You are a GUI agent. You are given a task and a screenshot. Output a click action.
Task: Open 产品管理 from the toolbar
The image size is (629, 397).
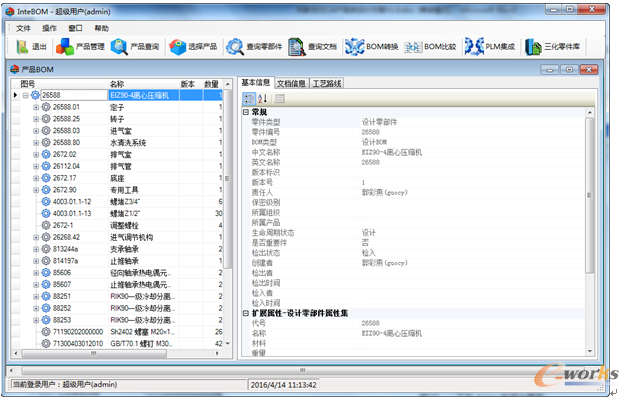(65, 47)
